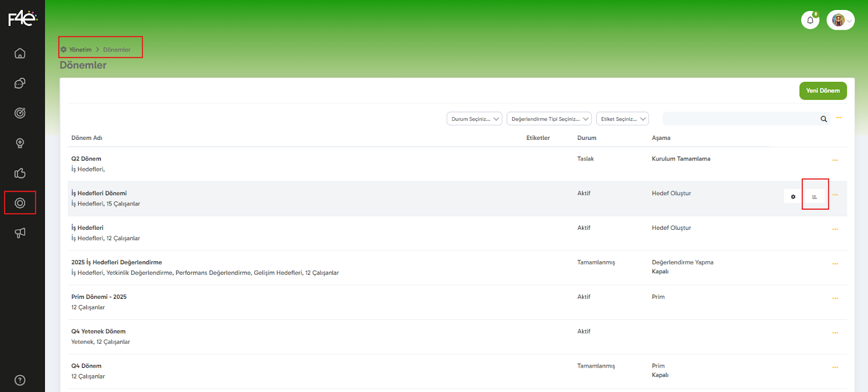Click the chart icon on İş Hedefleri Dönemi row
Screen dimensions: 868x392
tap(814, 197)
